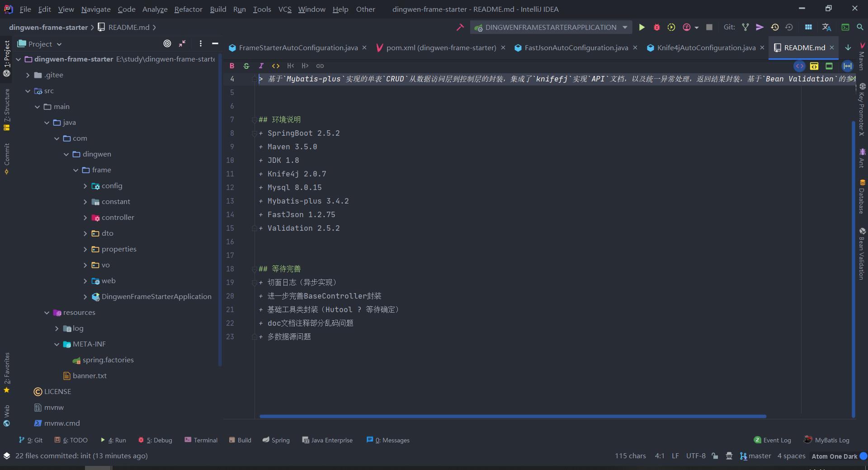This screenshot has height=470, width=868.
Task: Show hidden editor tabs dropdown arrow
Action: pyautogui.click(x=848, y=47)
